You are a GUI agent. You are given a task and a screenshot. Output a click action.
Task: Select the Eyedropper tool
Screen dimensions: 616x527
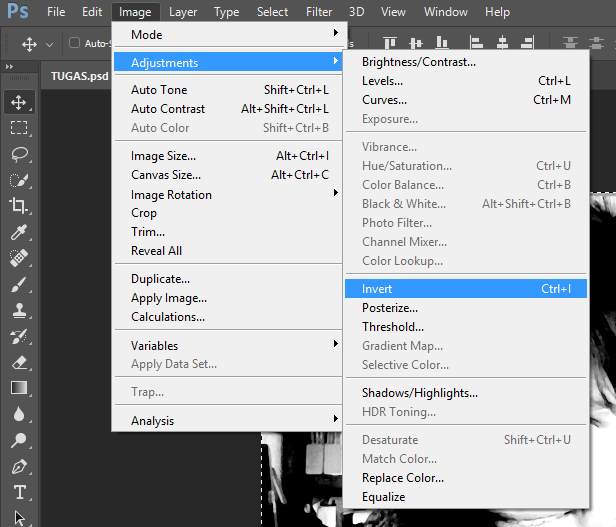19,232
